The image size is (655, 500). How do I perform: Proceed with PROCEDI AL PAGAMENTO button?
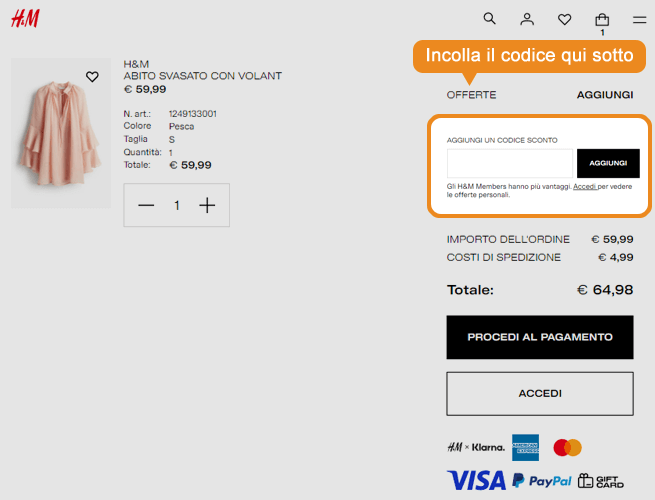(x=540, y=337)
